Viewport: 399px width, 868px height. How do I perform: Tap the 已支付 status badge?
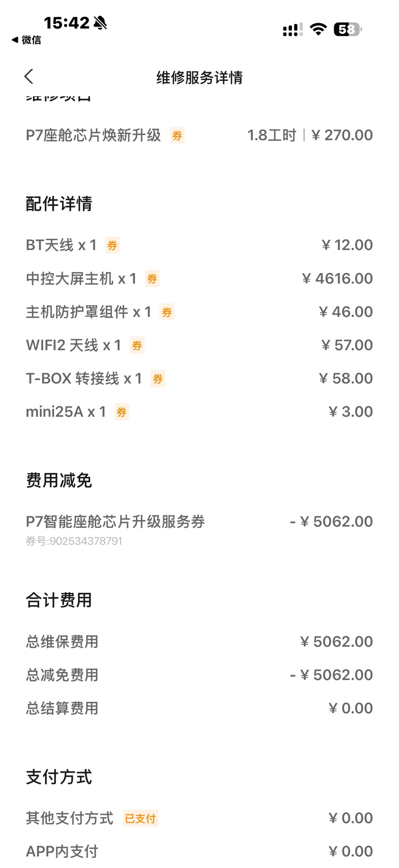click(141, 818)
